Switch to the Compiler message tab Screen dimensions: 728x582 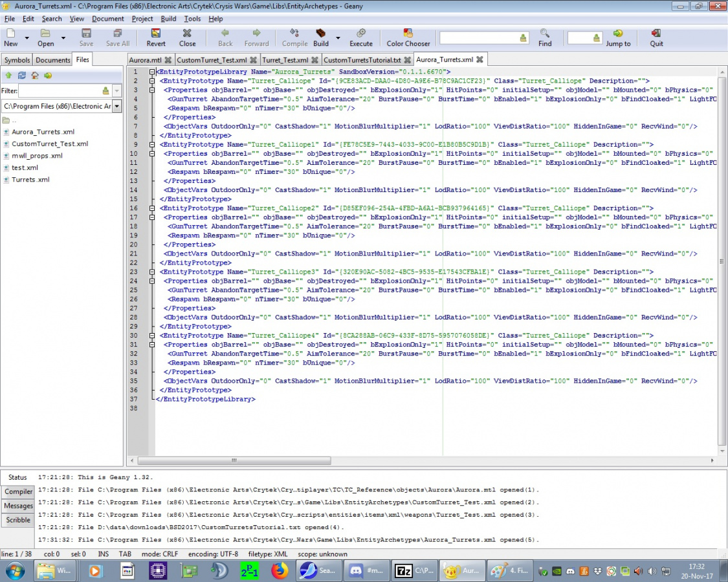tap(19, 492)
